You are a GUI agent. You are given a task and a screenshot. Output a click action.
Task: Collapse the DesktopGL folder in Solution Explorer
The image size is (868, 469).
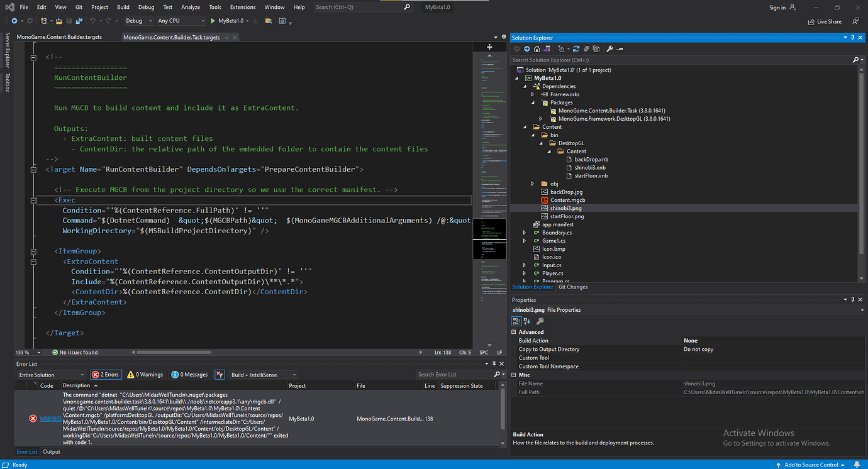pyautogui.click(x=540, y=143)
